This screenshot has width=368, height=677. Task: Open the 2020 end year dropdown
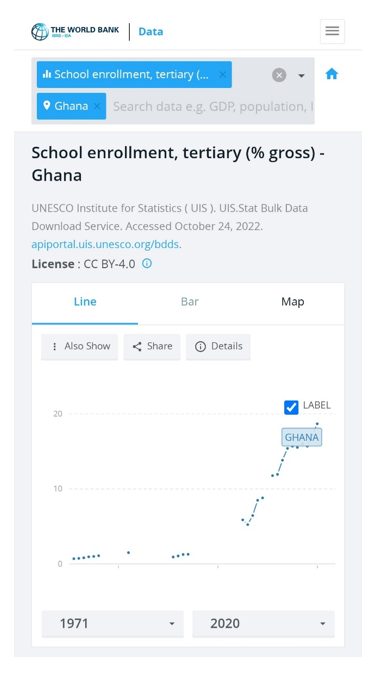tap(263, 623)
